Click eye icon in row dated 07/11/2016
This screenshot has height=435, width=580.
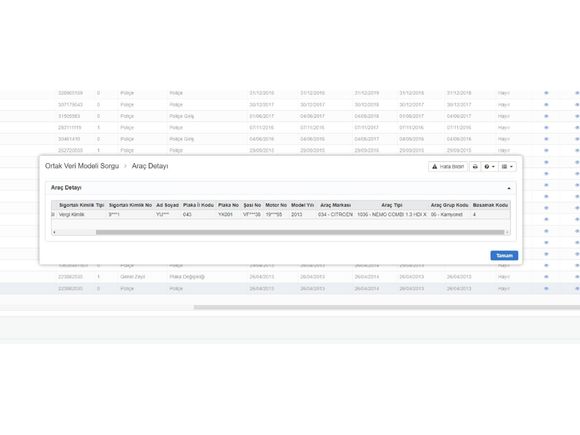(546, 128)
